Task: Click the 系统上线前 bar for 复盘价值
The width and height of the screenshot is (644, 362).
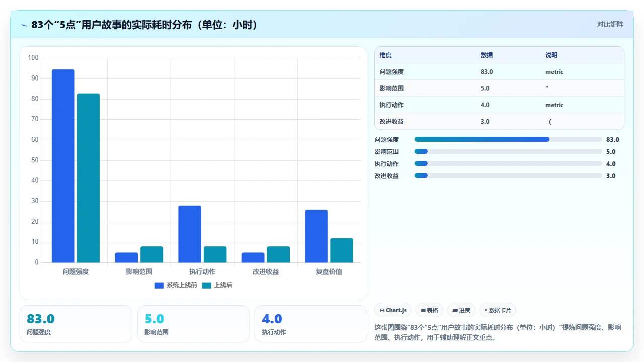Action: point(316,236)
